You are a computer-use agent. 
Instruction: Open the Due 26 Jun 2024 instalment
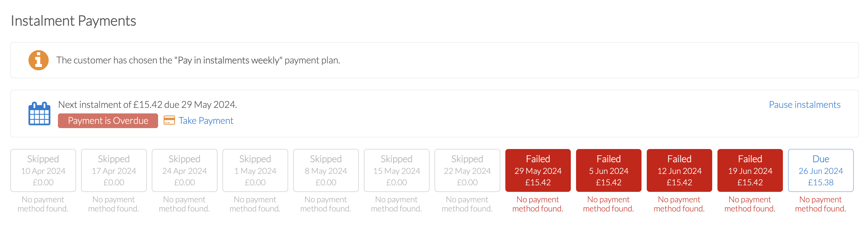click(x=821, y=170)
